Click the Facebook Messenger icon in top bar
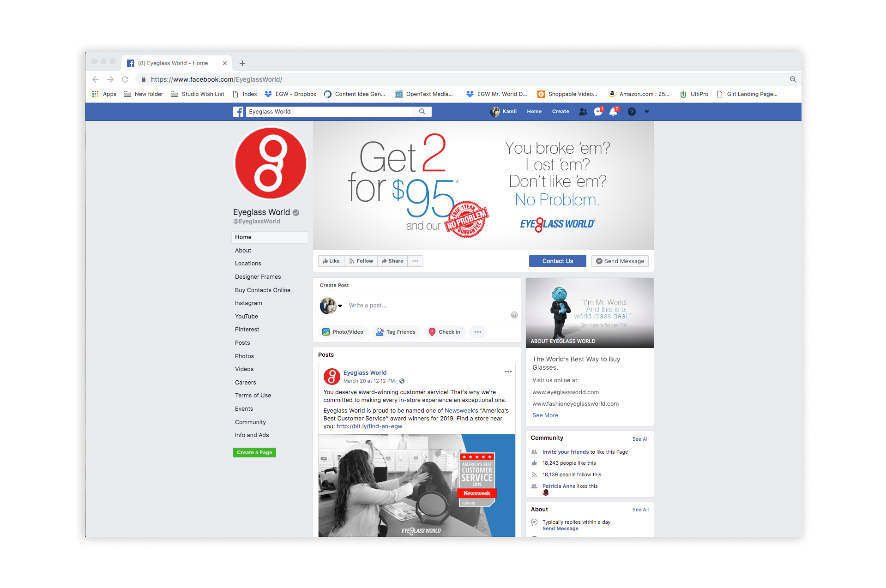This screenshot has width=886, height=588. click(598, 112)
